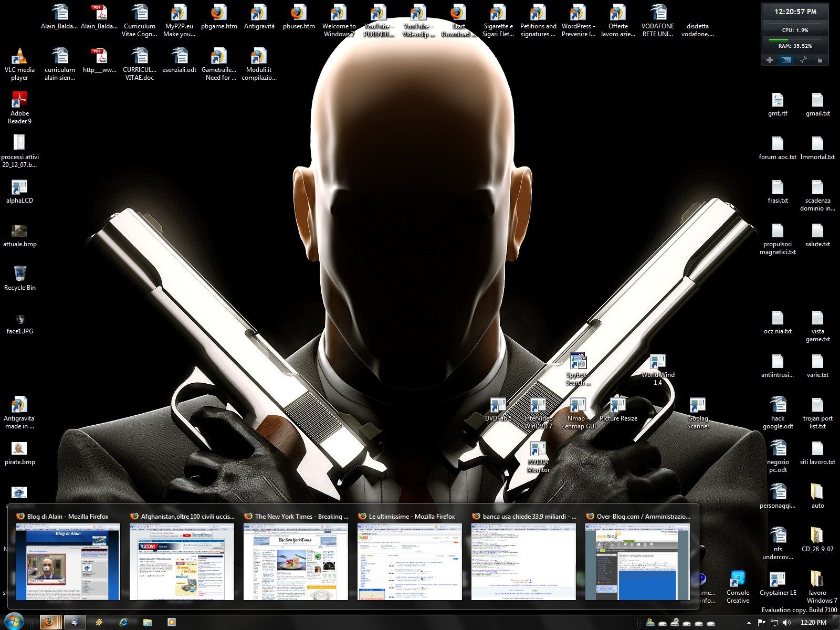Open the Console Creative shortcut
Screen dimensions: 840x630
pos(738,587)
